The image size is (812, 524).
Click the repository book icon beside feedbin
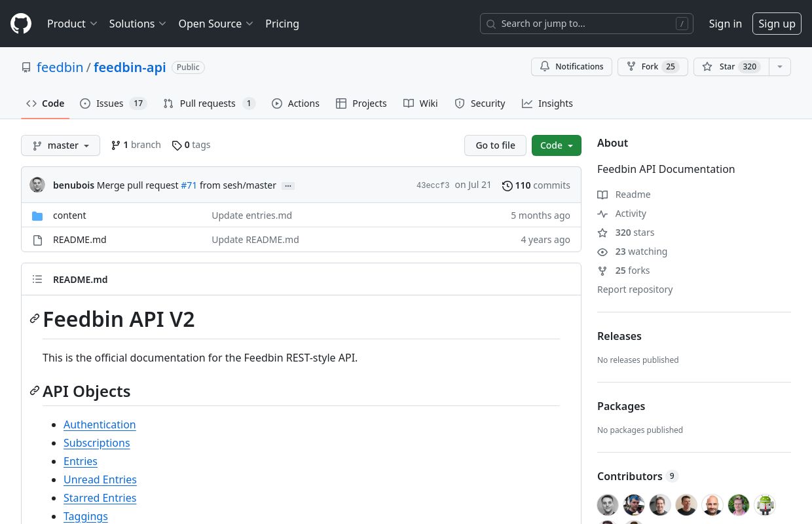click(26, 67)
